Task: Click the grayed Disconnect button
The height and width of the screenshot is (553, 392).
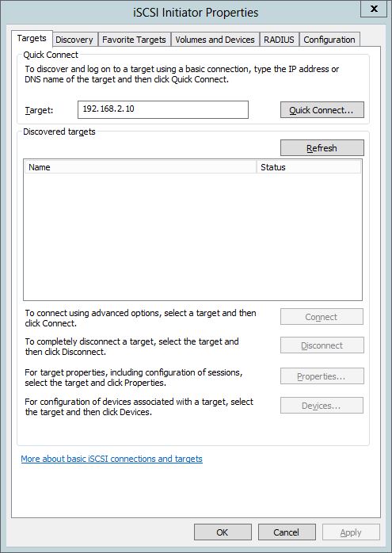Action: [322, 345]
